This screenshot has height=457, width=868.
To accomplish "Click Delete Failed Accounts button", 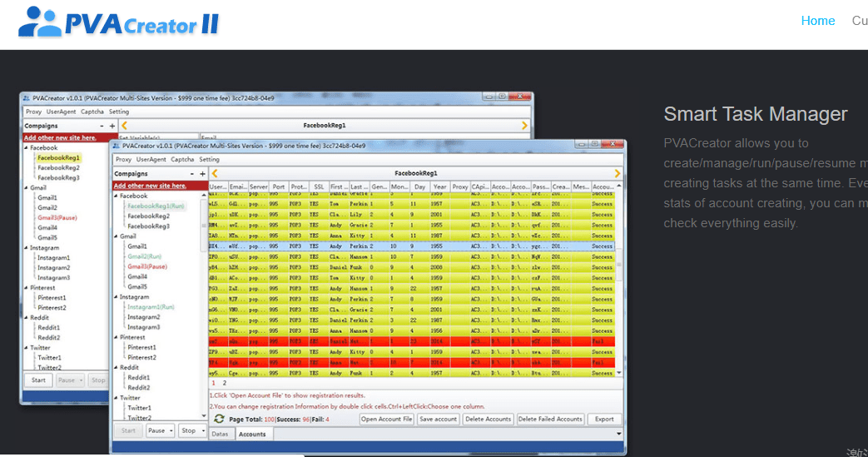I will [x=550, y=420].
